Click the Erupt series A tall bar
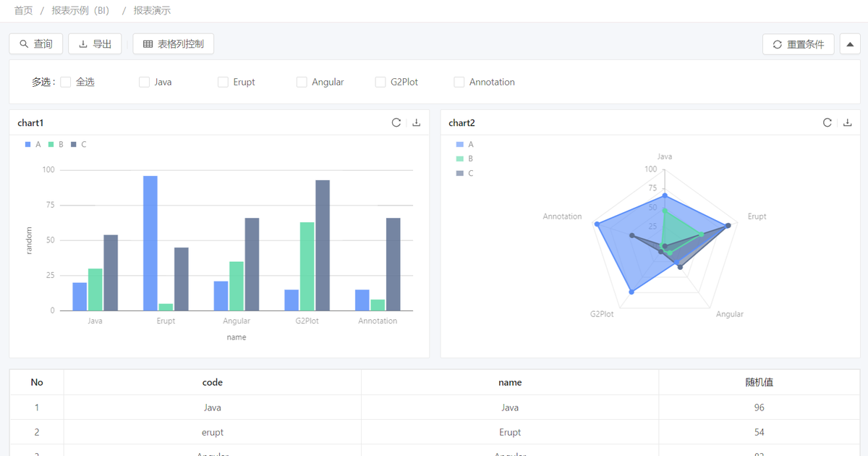The height and width of the screenshot is (456, 868). (x=150, y=243)
